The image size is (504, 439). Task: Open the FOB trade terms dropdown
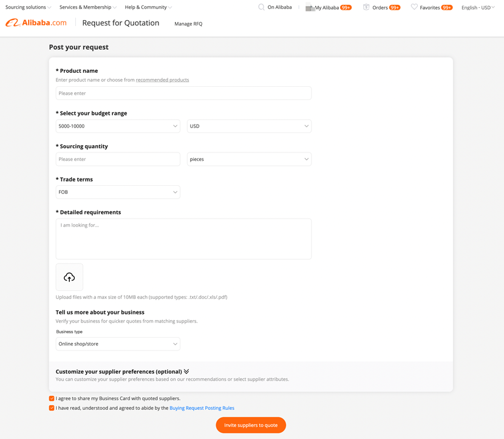coord(118,192)
